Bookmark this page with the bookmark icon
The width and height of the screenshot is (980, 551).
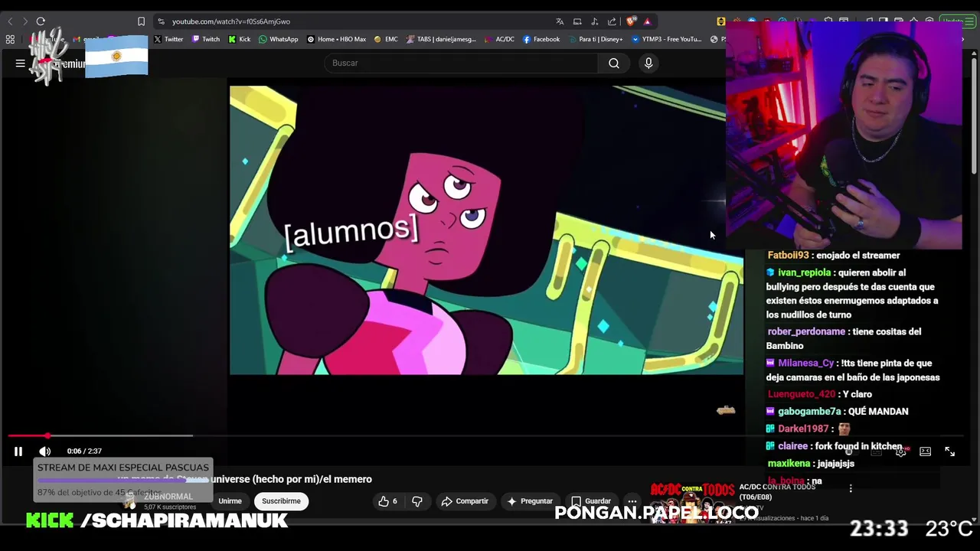click(141, 21)
